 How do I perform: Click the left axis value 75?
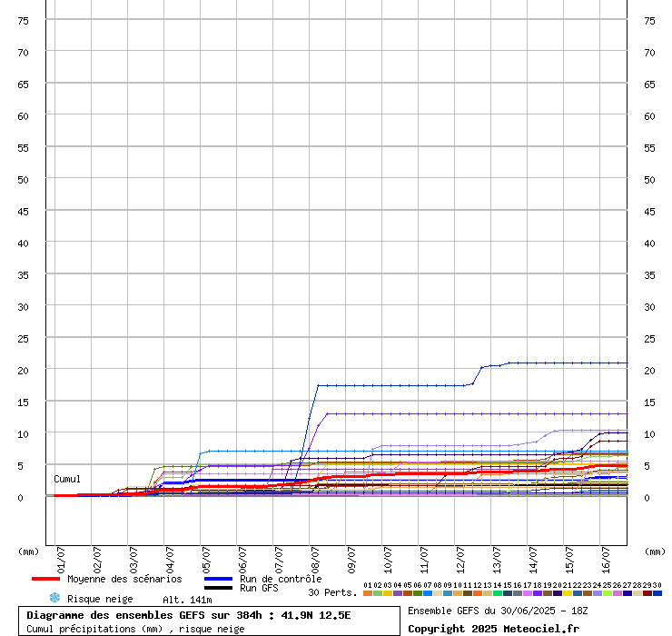[x=23, y=21]
